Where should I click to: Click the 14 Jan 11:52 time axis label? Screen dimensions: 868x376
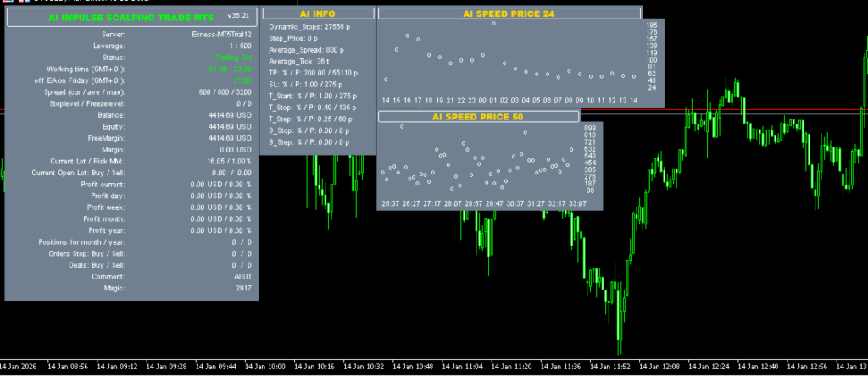(609, 367)
